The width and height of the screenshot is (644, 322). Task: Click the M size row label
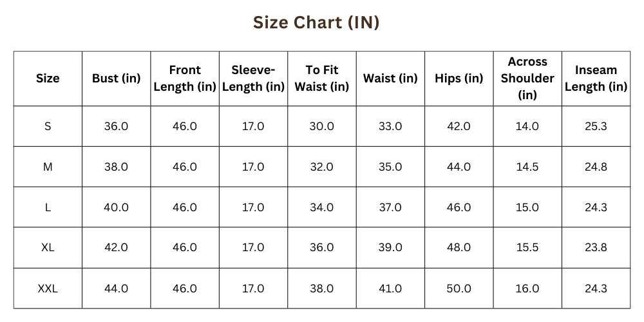(48, 167)
